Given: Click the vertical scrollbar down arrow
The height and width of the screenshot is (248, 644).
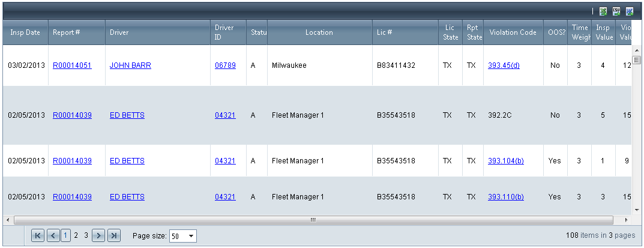Looking at the screenshot, I should 637,210.
